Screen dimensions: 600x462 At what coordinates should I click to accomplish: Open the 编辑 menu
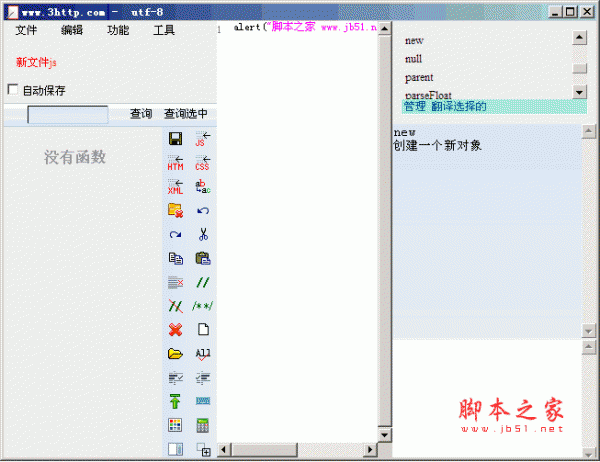(72, 30)
